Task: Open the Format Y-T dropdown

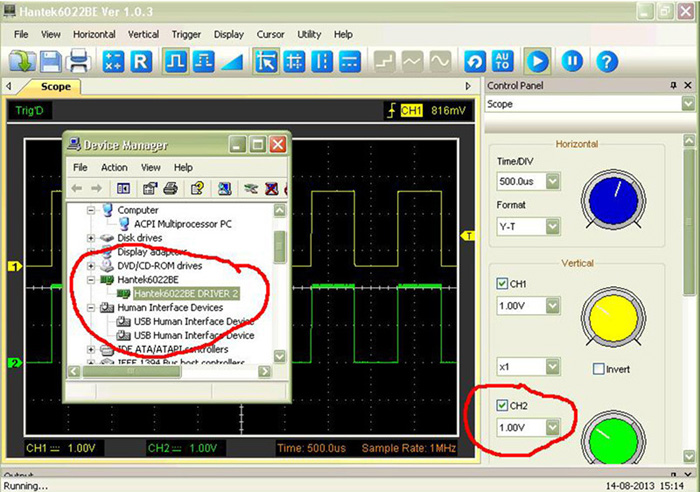Action: click(553, 227)
